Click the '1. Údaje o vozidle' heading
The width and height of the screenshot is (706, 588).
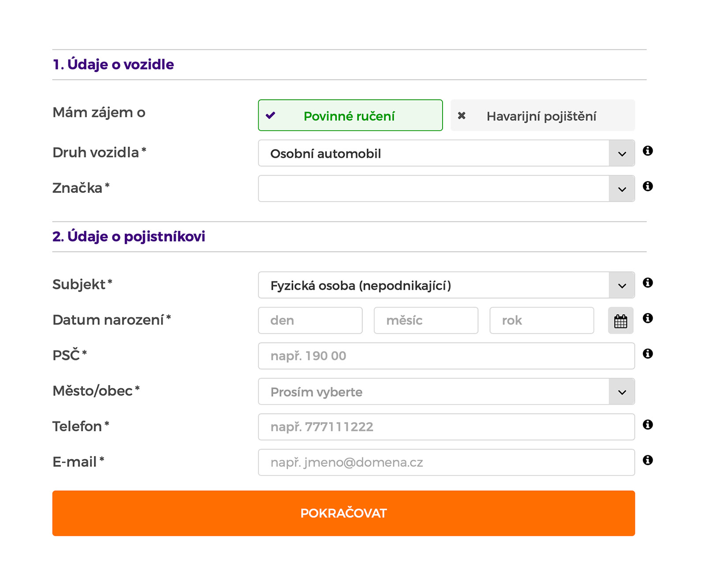(113, 65)
